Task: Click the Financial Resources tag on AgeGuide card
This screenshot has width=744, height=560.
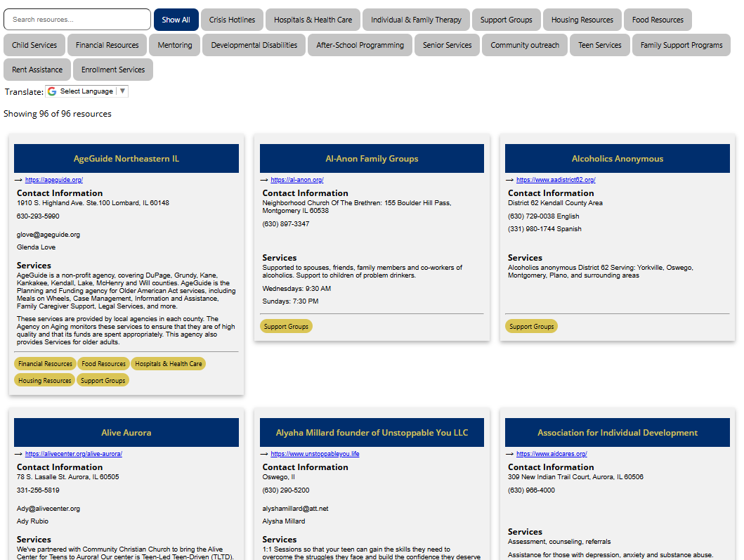Action: coord(45,363)
